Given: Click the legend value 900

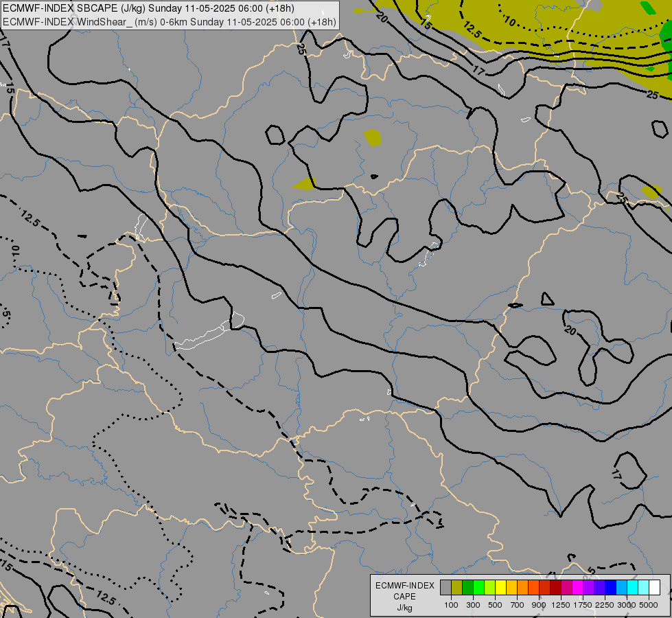Looking at the screenshot, I should 539,605.
